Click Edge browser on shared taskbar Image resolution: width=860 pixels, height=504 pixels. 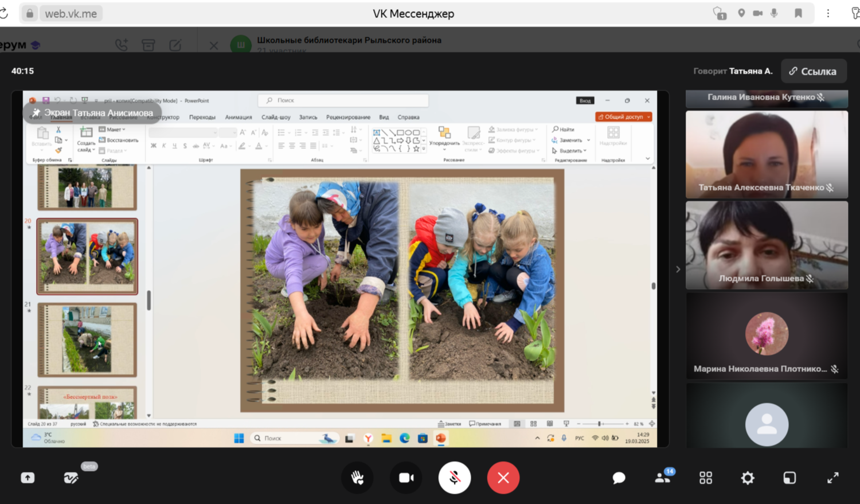click(x=405, y=438)
